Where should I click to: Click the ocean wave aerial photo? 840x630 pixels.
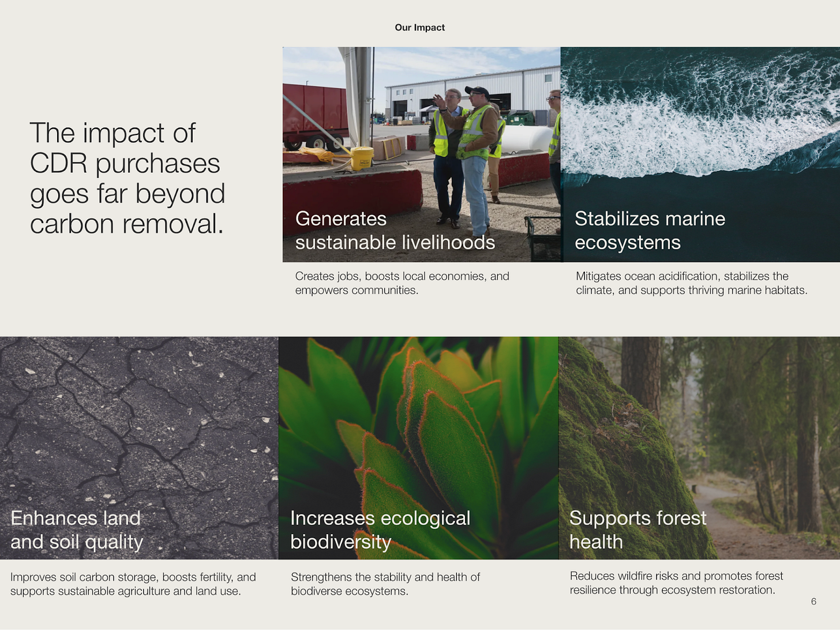700,154
